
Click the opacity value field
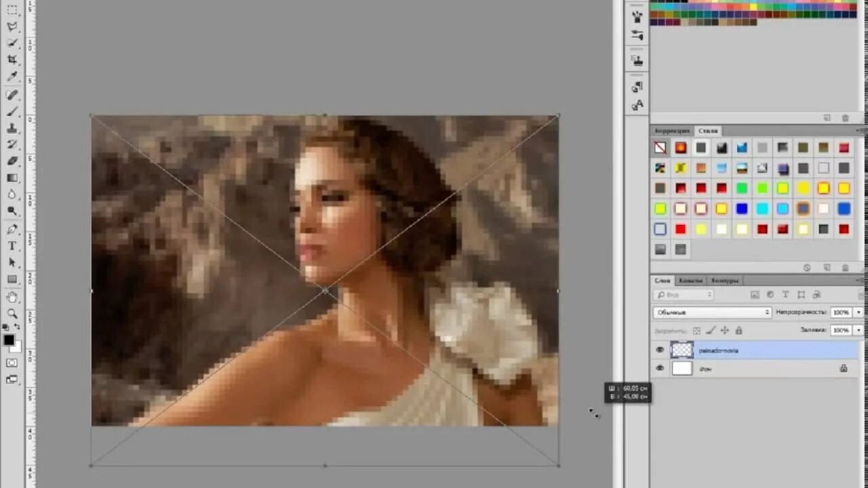click(841, 312)
